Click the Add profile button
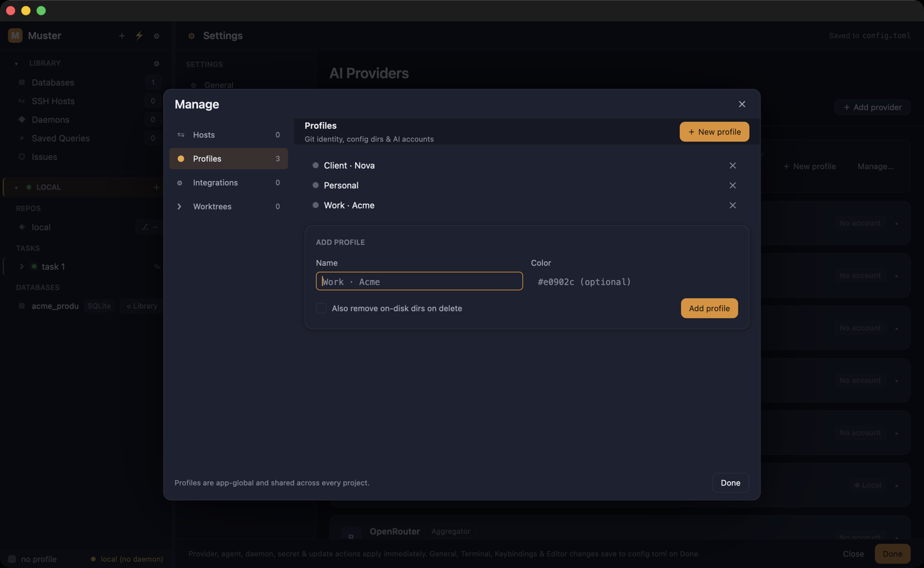924x568 pixels. point(709,308)
